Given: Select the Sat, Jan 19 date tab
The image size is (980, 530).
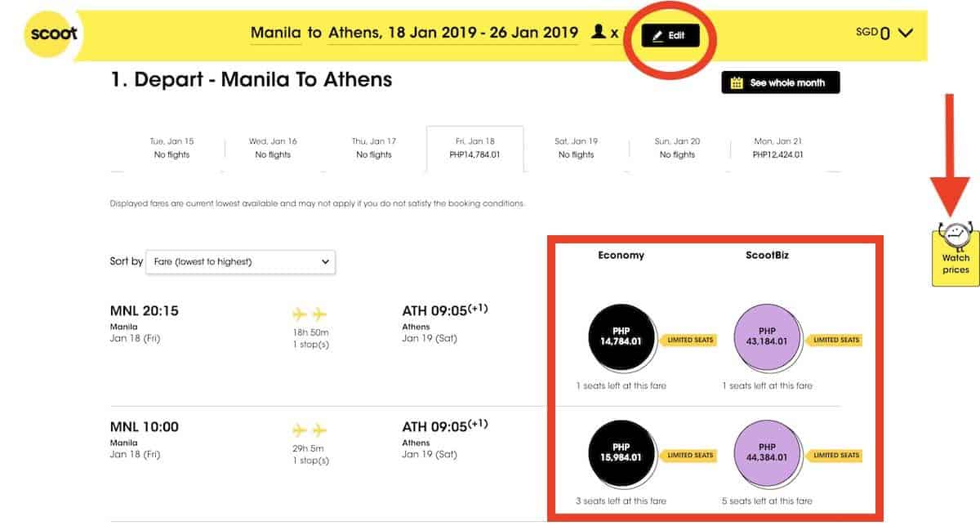Looking at the screenshot, I should click(x=576, y=148).
